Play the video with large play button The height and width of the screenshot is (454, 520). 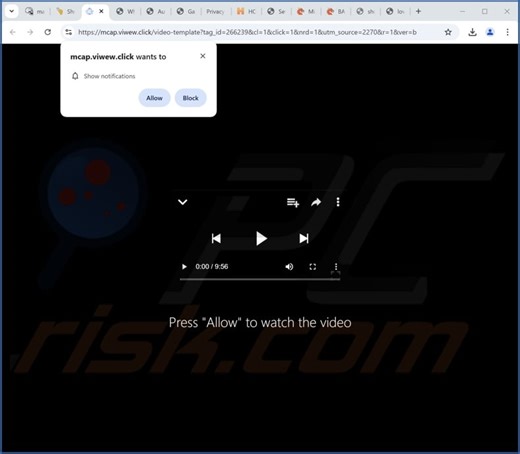point(261,239)
